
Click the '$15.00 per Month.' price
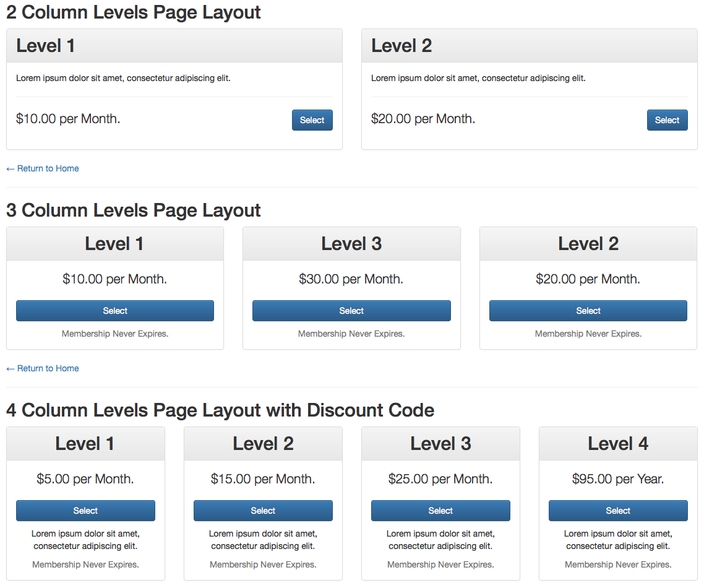pyautogui.click(x=263, y=479)
